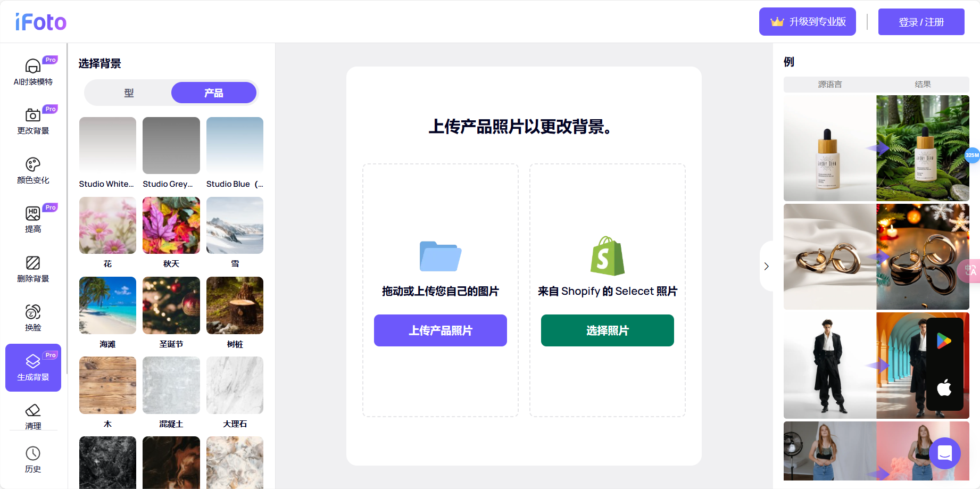980x489 pixels.
Task: Click 来自 Shopify 的 Selecect 照片 text
Action: 608,291
